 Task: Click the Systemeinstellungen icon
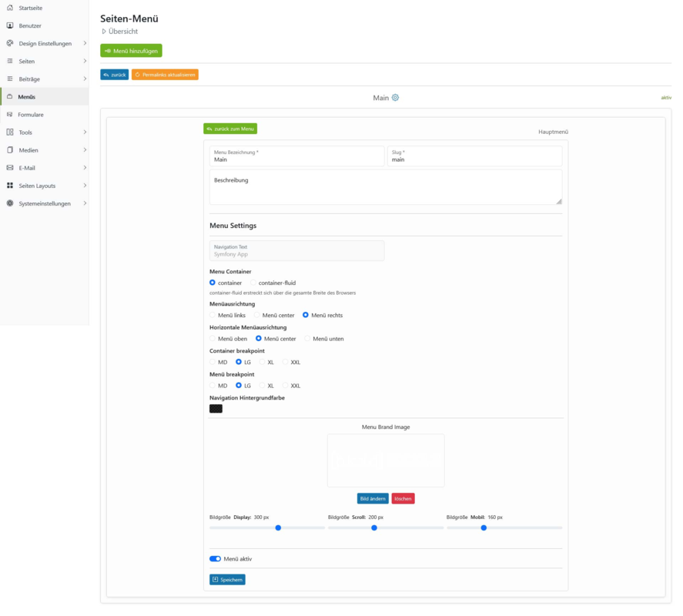click(10, 203)
